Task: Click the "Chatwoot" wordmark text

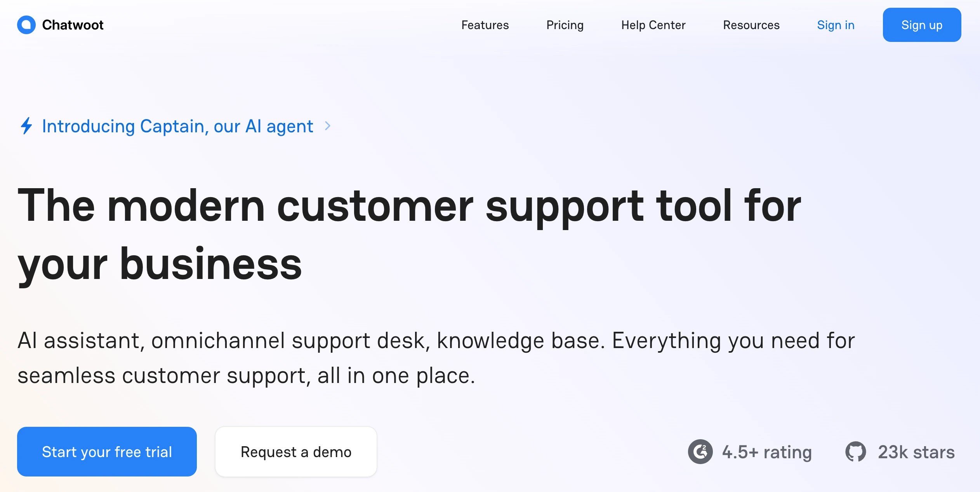Action: click(x=72, y=24)
